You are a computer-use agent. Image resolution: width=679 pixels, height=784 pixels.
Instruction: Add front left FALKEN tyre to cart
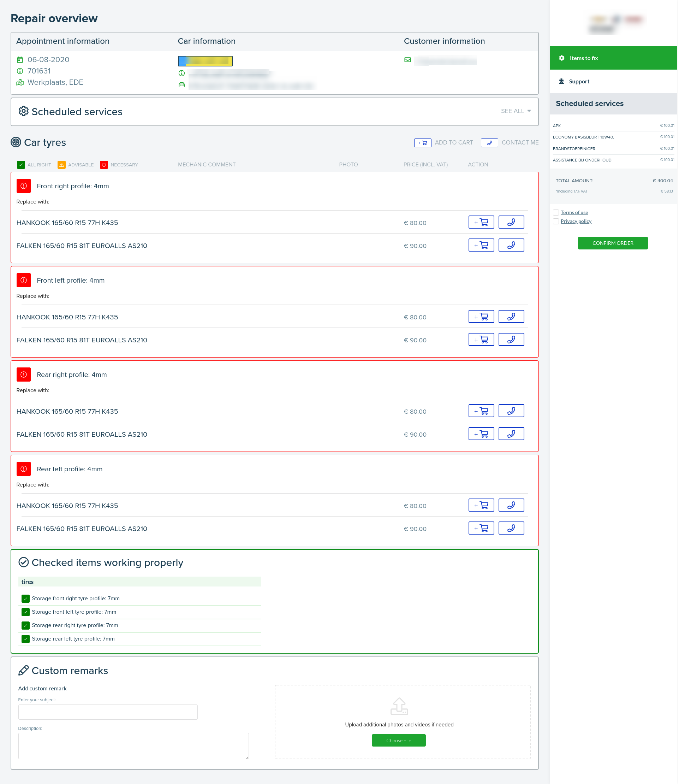[481, 340]
